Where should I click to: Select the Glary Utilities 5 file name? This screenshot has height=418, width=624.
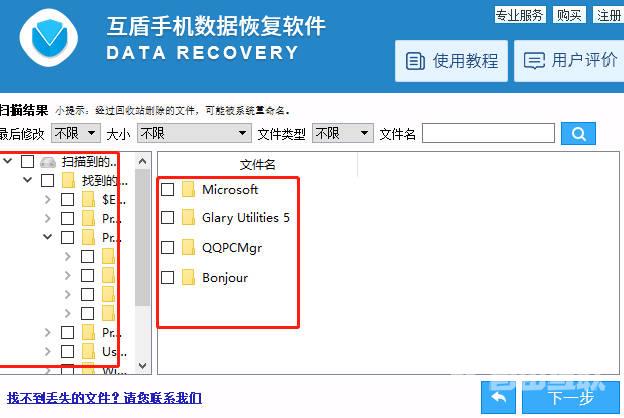coord(246,218)
